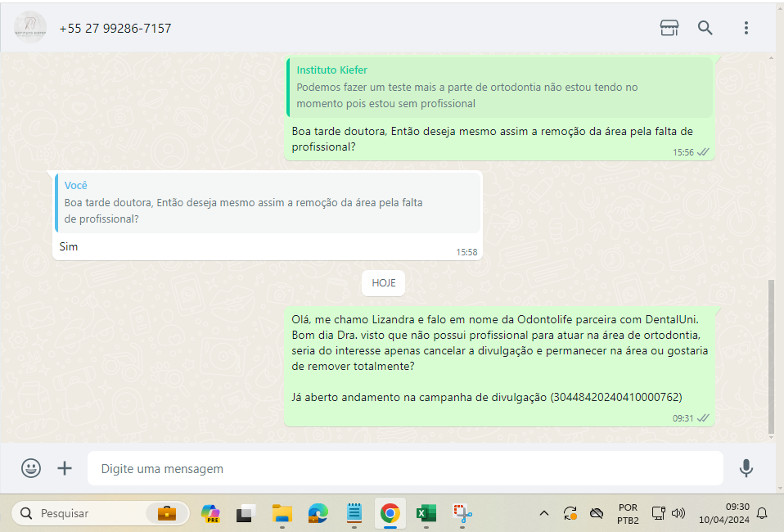
Task: Click the 09:31 message's double-check read receipt
Action: (x=704, y=418)
